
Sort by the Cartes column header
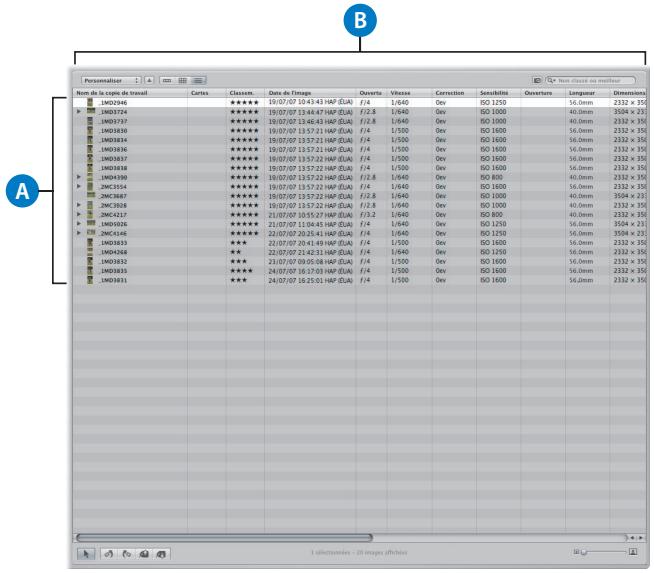coord(207,93)
